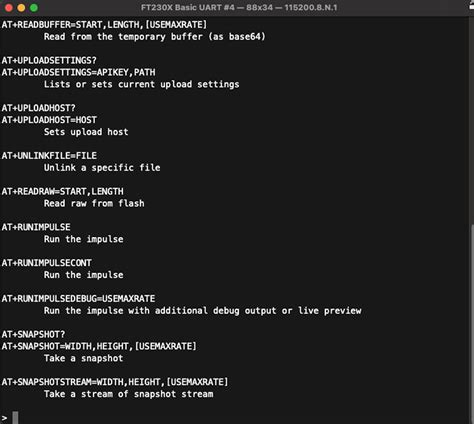This screenshot has width=474, height=424.
Task: Click the AT+READRAW=START,LENGTH command line
Action: click(x=62, y=191)
